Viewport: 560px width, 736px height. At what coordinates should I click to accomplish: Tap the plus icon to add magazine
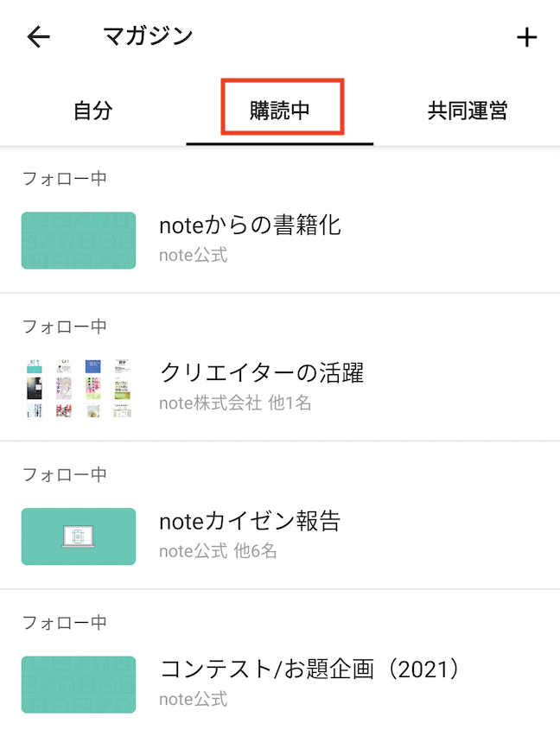[x=526, y=37]
